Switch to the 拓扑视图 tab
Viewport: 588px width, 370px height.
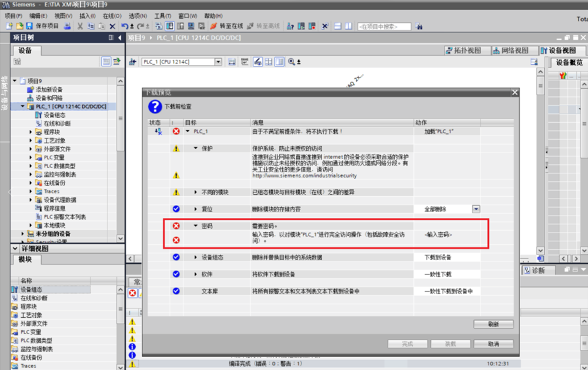(x=463, y=51)
